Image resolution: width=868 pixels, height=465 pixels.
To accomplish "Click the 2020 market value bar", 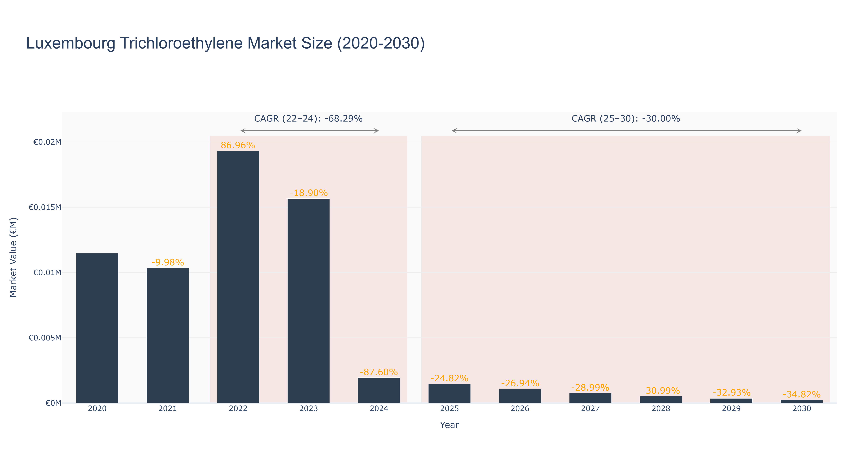I will 97,328.
